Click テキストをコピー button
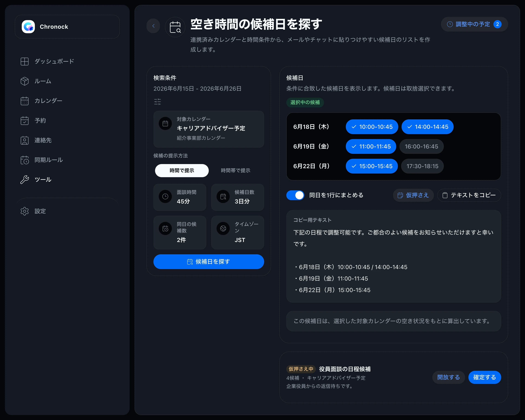 [x=469, y=195]
